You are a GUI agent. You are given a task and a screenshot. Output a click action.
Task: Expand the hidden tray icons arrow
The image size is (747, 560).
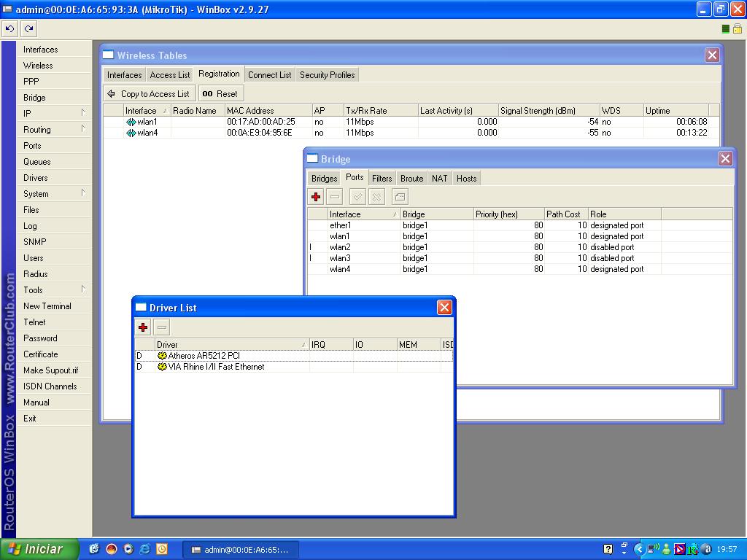coord(638,549)
